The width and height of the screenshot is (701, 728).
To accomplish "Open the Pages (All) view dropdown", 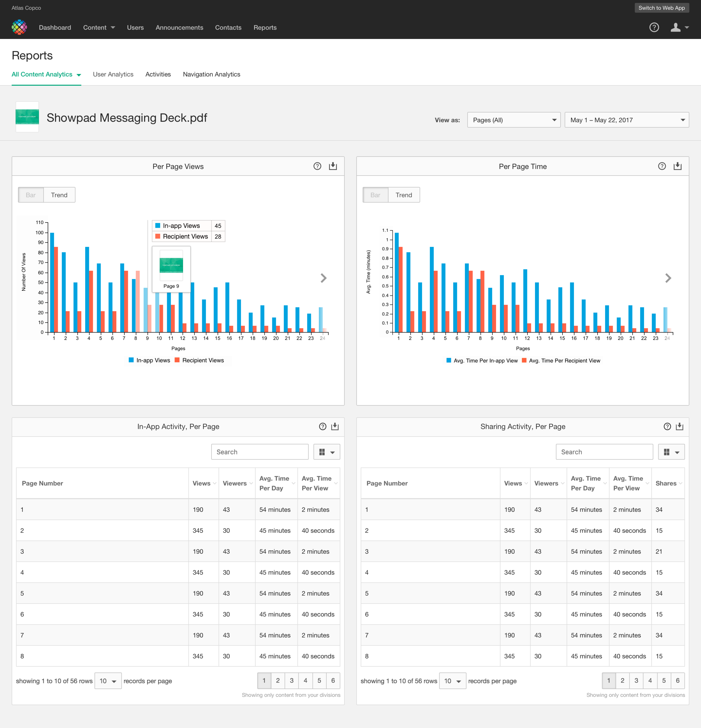I will (x=513, y=120).
